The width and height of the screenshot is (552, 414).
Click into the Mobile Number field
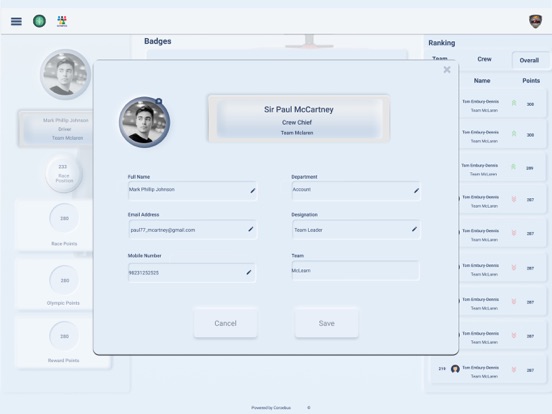pyautogui.click(x=192, y=272)
